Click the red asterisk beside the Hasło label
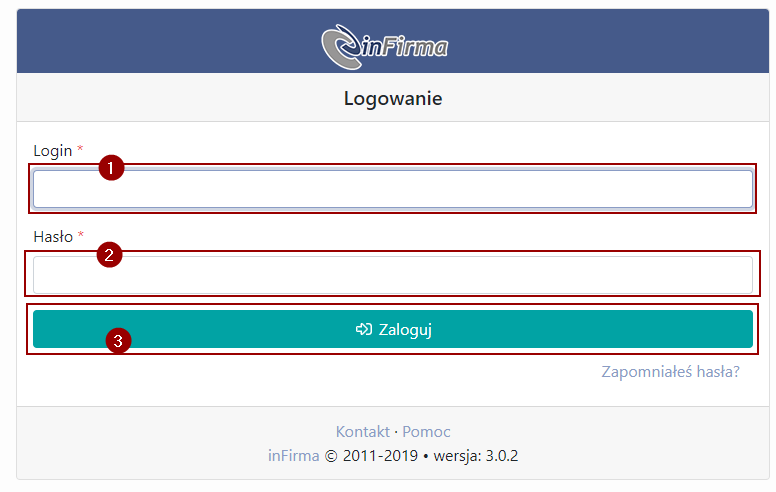This screenshot has height=492, width=776. 81,235
